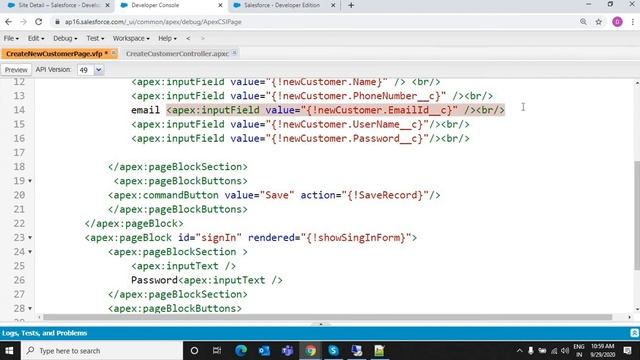Go back in the browser
Screen dimensions: 640x360
click(x=9, y=22)
